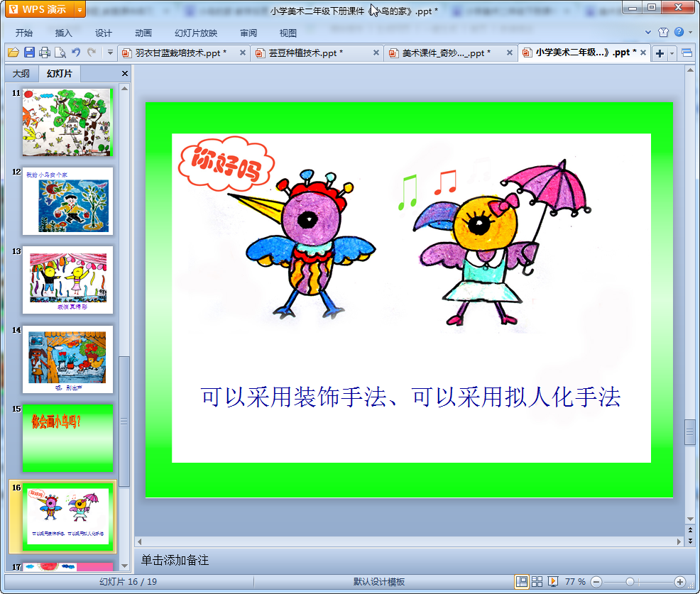Expand the new tab dropdown arrow
Viewport: 700px width, 594px height.
672,53
